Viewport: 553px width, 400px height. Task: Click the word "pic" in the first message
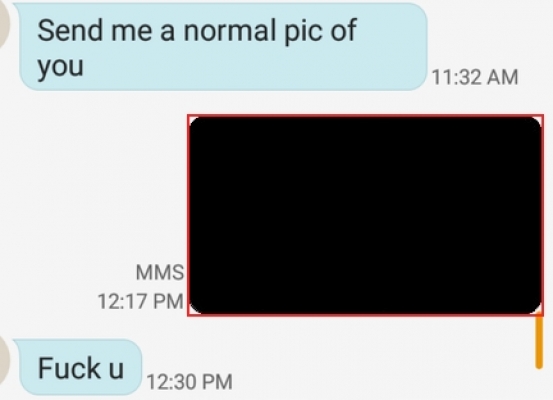coord(303,32)
